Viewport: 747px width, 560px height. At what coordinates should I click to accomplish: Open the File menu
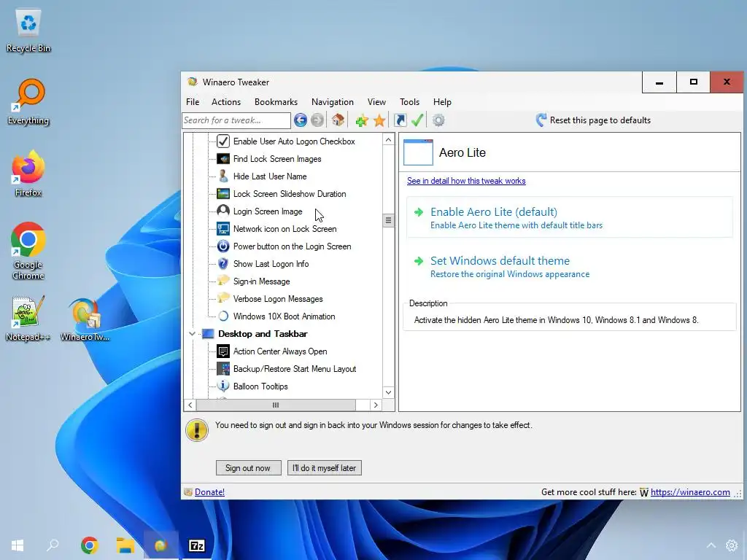[193, 102]
